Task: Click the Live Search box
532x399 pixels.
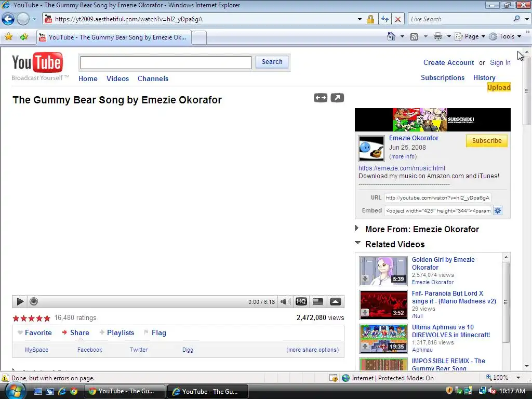Action: pyautogui.click(x=460, y=19)
